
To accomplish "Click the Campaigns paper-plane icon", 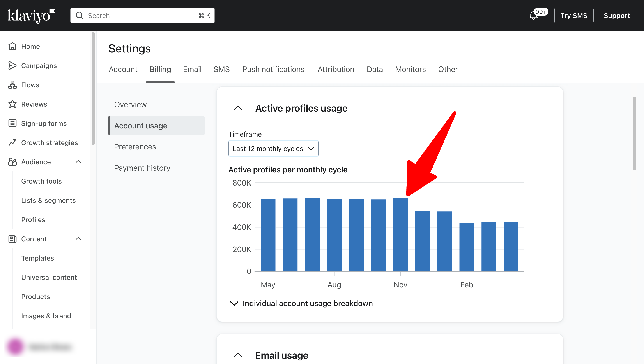I will point(12,65).
